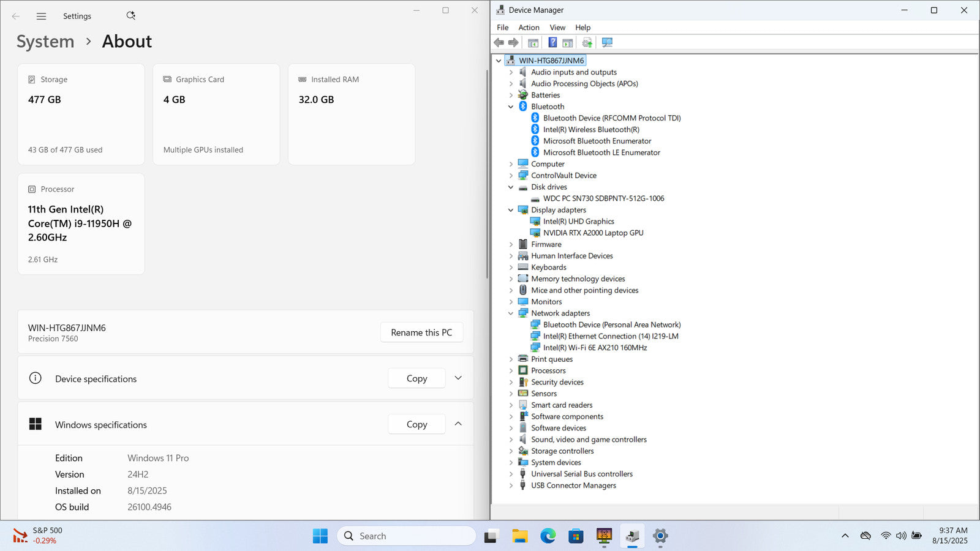The image size is (980, 551).
Task: Open the Settings hamburger navigation menu
Action: (x=41, y=17)
